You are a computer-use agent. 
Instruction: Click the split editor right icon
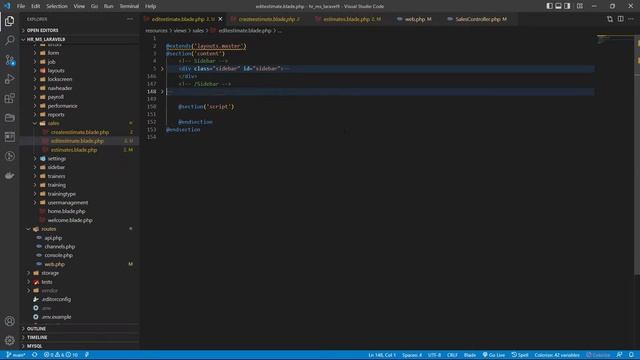(620, 19)
